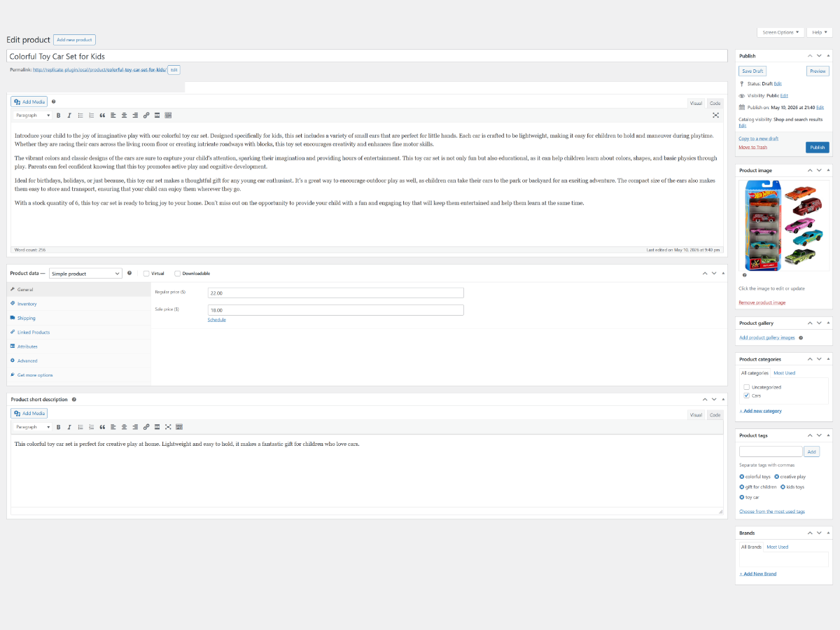The height and width of the screenshot is (630, 840).
Task: Click the Preview button
Action: pyautogui.click(x=818, y=71)
